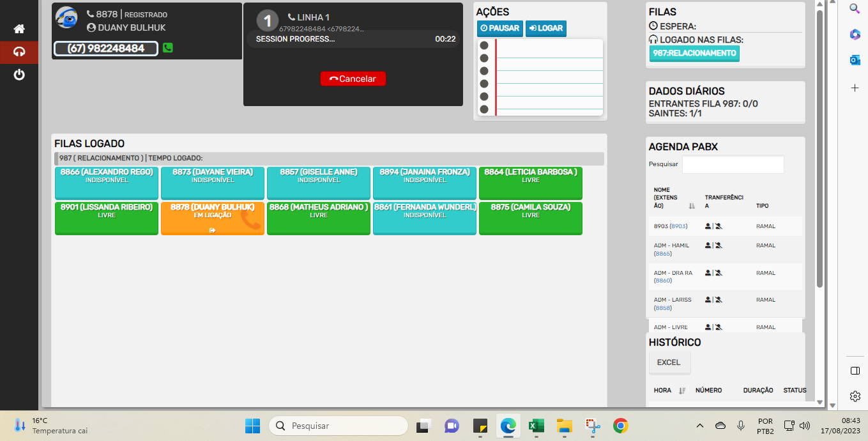Click extension link 8858 for ADM - LARISS
This screenshot has width=868, height=441.
click(663, 307)
